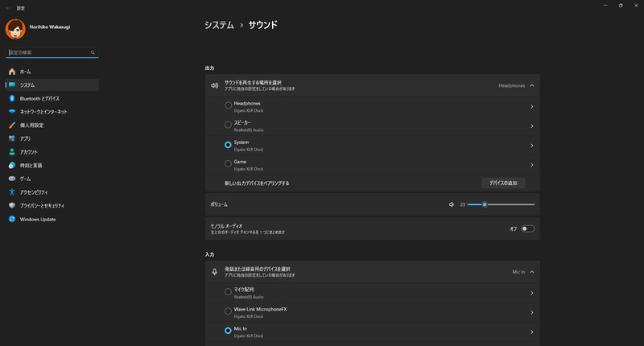Click the back arrow in title bar
Screen dimensions: 644x346
(x=8, y=8)
